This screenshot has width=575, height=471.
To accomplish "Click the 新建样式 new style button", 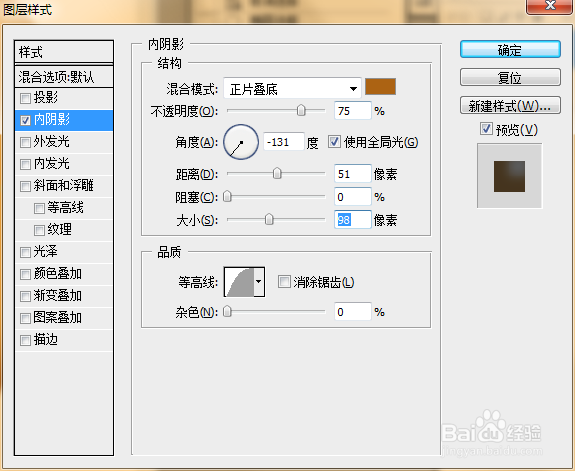I will tap(510, 106).
